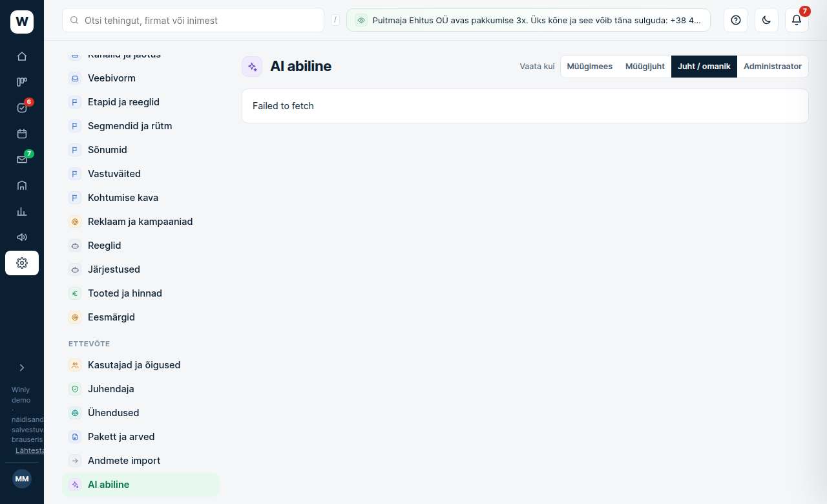Expand the left rail with chevron
The image size is (827, 504).
coord(22,368)
